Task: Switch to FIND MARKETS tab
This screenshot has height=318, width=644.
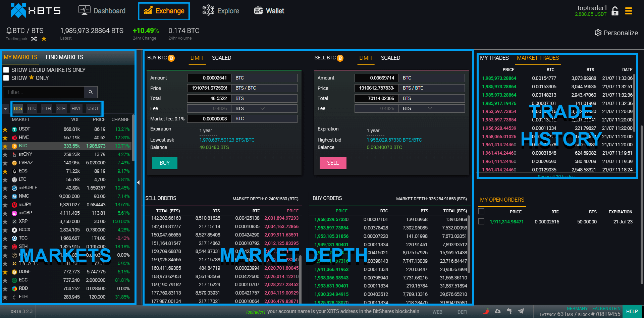Action: 64,57
